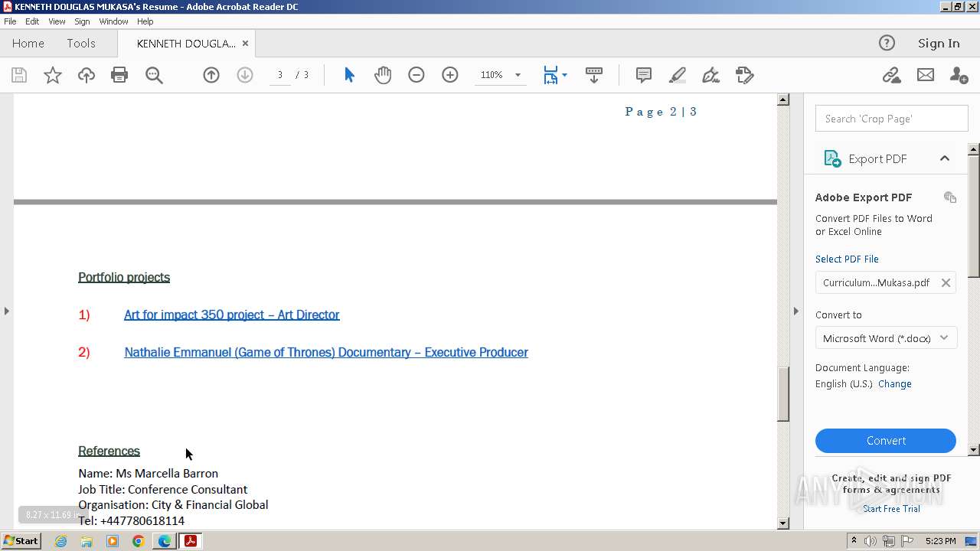Click the page number field
Viewport: 980px width, 551px height.
[x=280, y=75]
